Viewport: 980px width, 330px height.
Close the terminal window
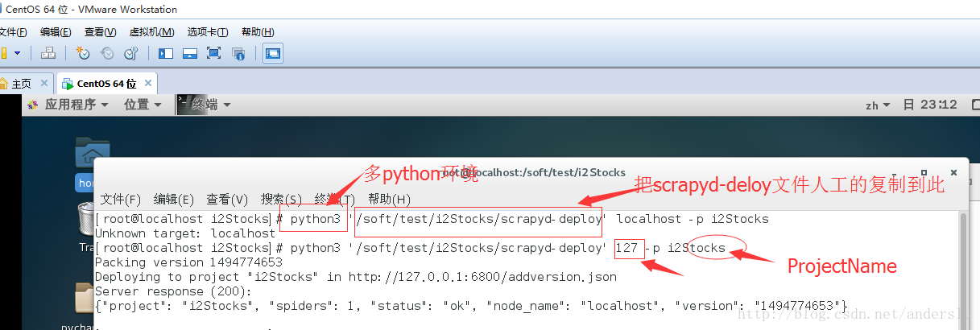point(954,173)
